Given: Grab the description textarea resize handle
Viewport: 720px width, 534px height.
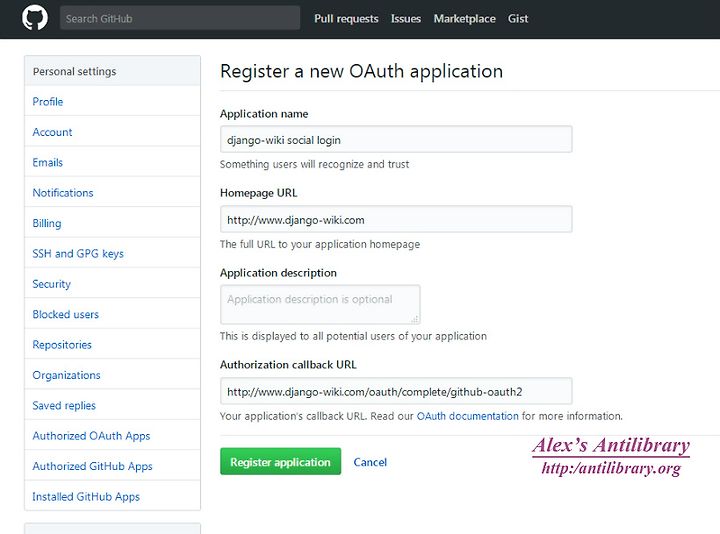Looking at the screenshot, I should click(x=415, y=319).
